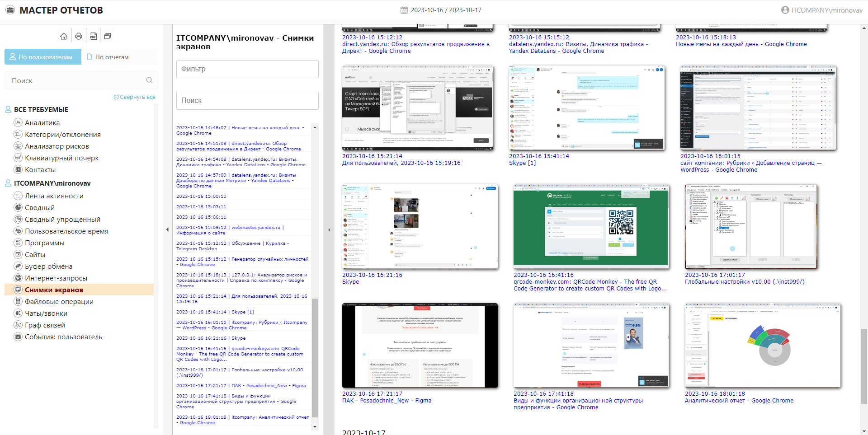Click the ITCOMPANY\mironovav user account icon
Screen dimensions: 868x435
(x=785, y=10)
